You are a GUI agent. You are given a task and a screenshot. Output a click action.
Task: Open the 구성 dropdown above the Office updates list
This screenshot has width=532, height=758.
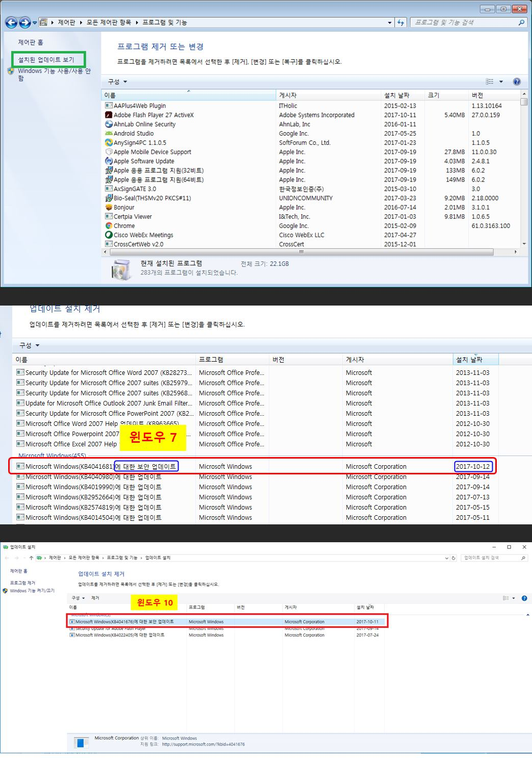(x=29, y=345)
